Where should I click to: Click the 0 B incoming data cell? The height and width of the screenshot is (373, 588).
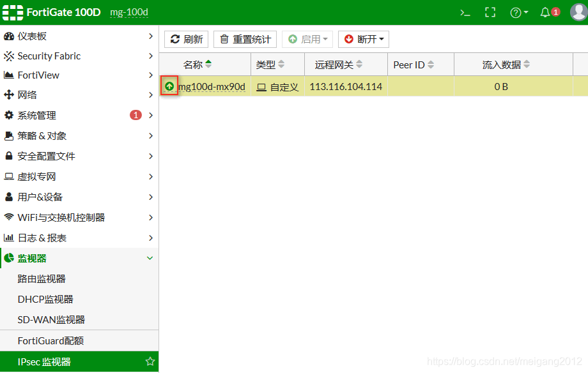501,87
